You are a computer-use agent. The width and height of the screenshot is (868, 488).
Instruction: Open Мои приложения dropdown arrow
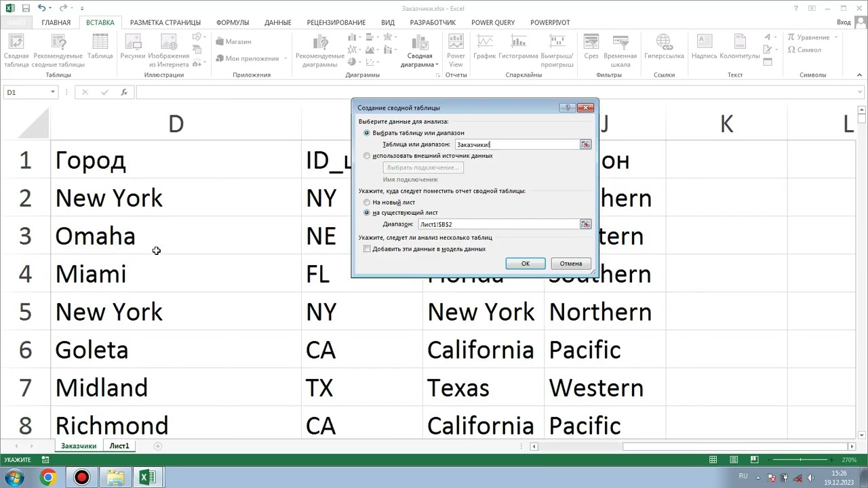285,59
